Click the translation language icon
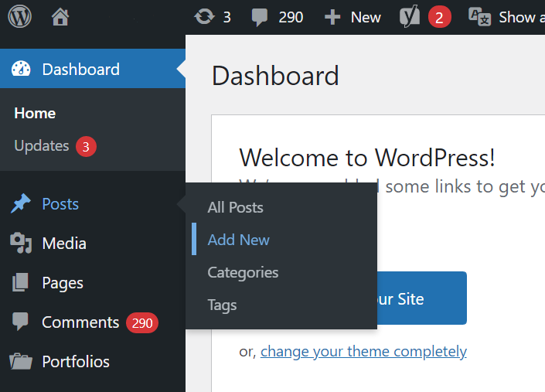Screen dimensions: 545x392 pyautogui.click(x=480, y=17)
